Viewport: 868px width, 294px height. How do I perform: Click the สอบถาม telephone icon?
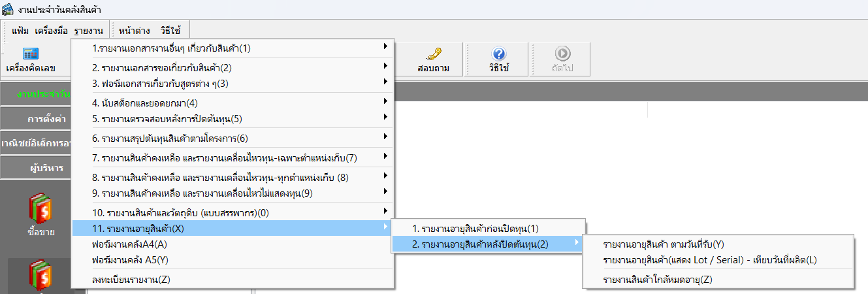pos(433,54)
